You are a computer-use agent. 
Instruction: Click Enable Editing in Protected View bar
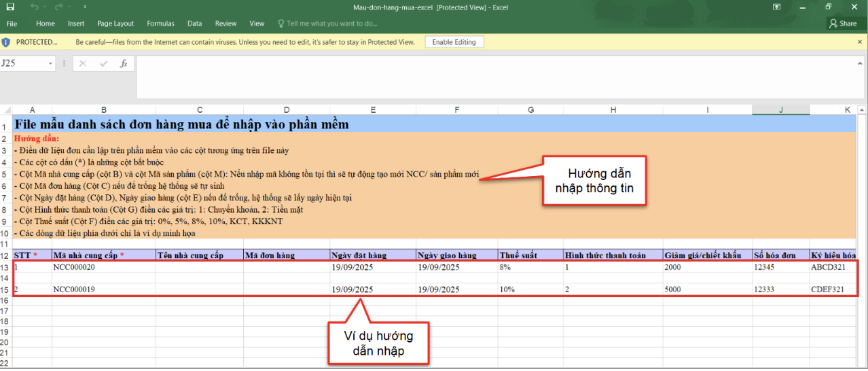[x=454, y=42]
